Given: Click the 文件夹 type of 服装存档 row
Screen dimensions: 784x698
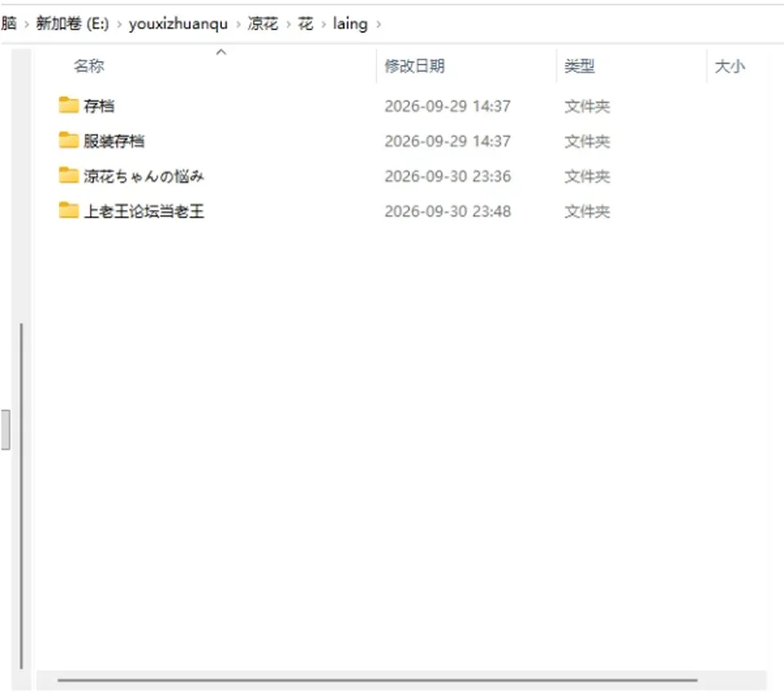Looking at the screenshot, I should pos(587,141).
